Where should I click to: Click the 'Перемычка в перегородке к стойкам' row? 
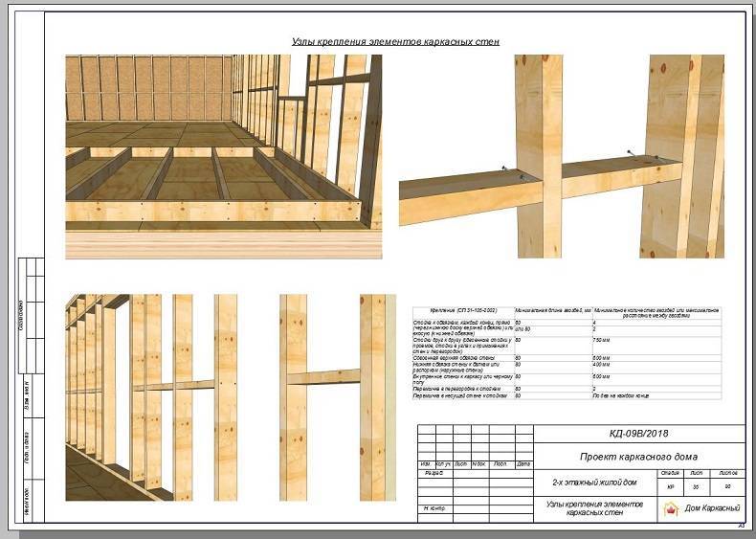(x=567, y=389)
